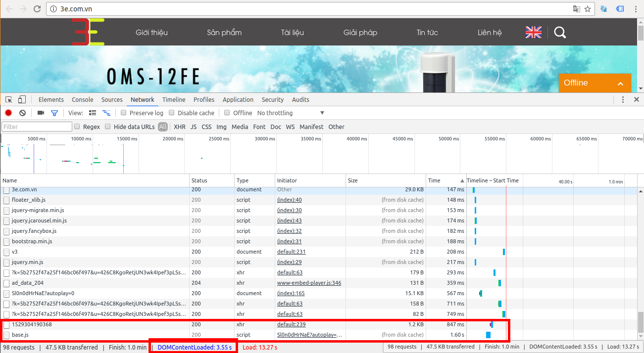Tick the Offline checkbox
This screenshot has height=353, width=644.
[227, 113]
